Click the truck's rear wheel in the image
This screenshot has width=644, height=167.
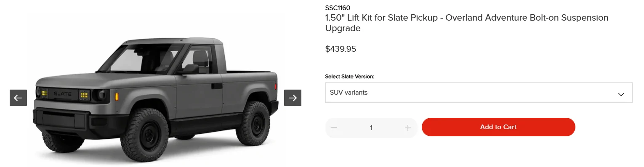(253, 124)
